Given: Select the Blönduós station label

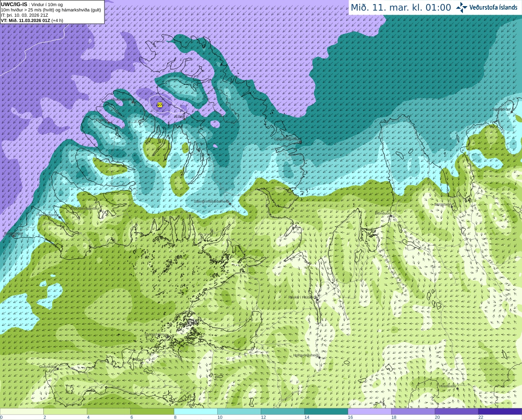Looking at the screenshot, I should [383, 213].
